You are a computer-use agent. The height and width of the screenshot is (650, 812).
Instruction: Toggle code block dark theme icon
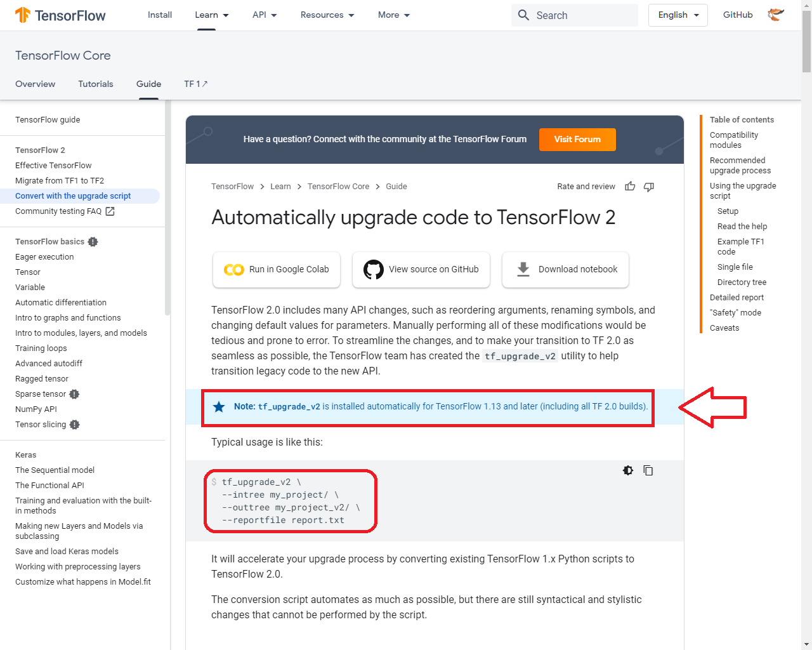click(x=628, y=470)
